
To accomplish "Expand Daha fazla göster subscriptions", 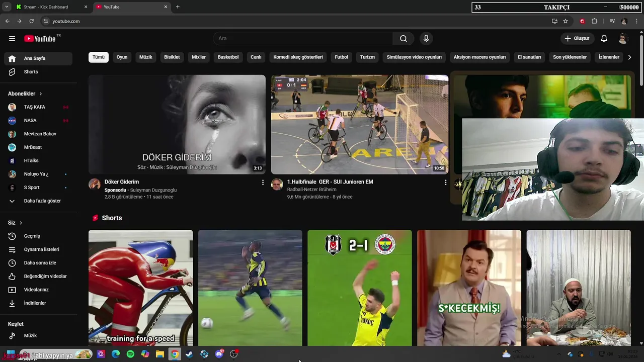I will [38, 201].
